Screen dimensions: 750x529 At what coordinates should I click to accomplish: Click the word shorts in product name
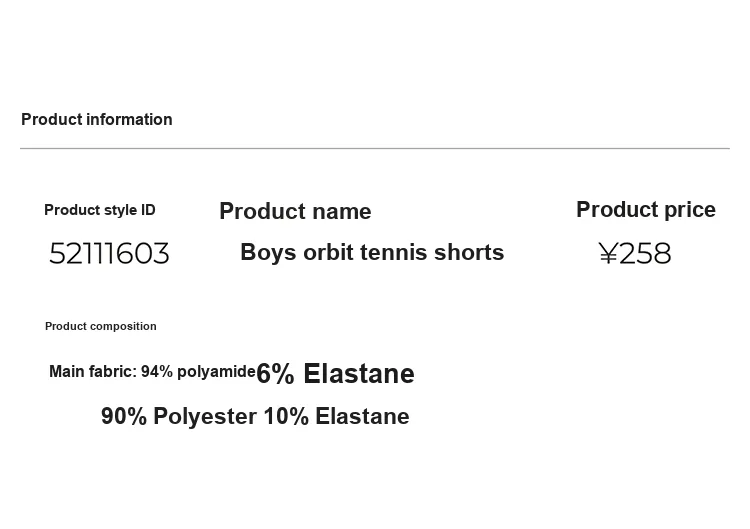click(469, 253)
